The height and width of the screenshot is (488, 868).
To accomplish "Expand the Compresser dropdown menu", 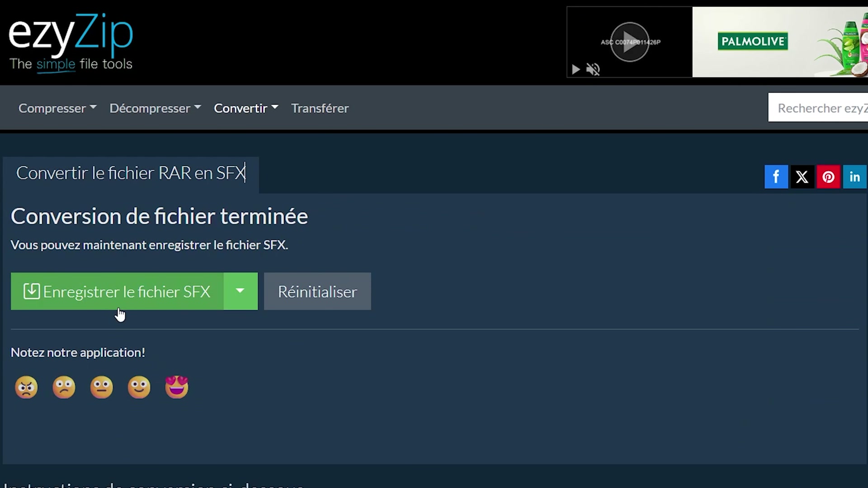I will point(57,108).
